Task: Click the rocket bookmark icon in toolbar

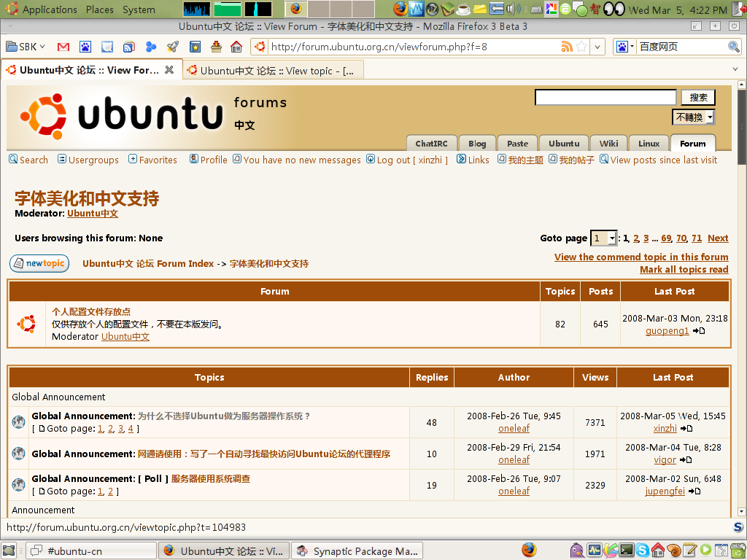Action: coord(172,47)
